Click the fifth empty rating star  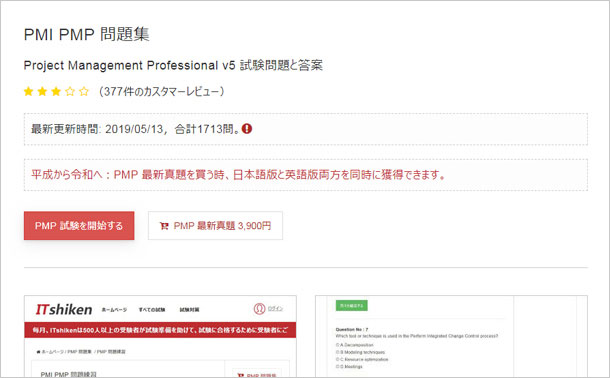(x=84, y=91)
